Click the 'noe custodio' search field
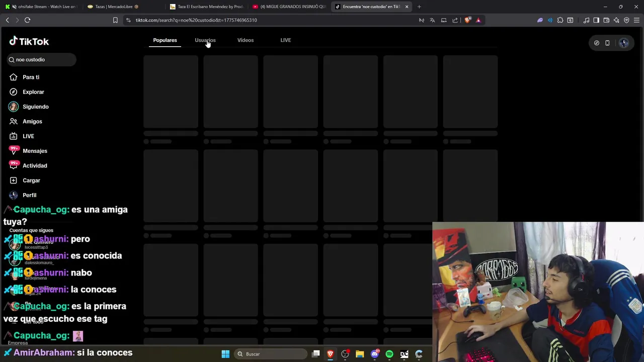644x362 pixels. [x=42, y=59]
